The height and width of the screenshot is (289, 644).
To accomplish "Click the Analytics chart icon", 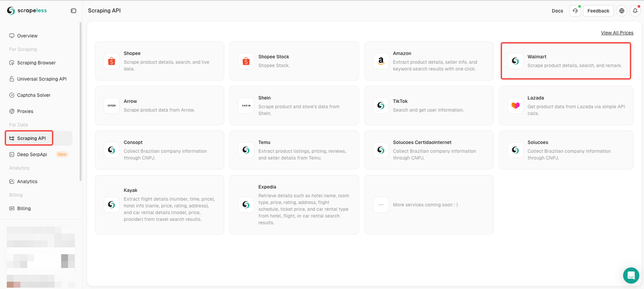I will (12, 181).
